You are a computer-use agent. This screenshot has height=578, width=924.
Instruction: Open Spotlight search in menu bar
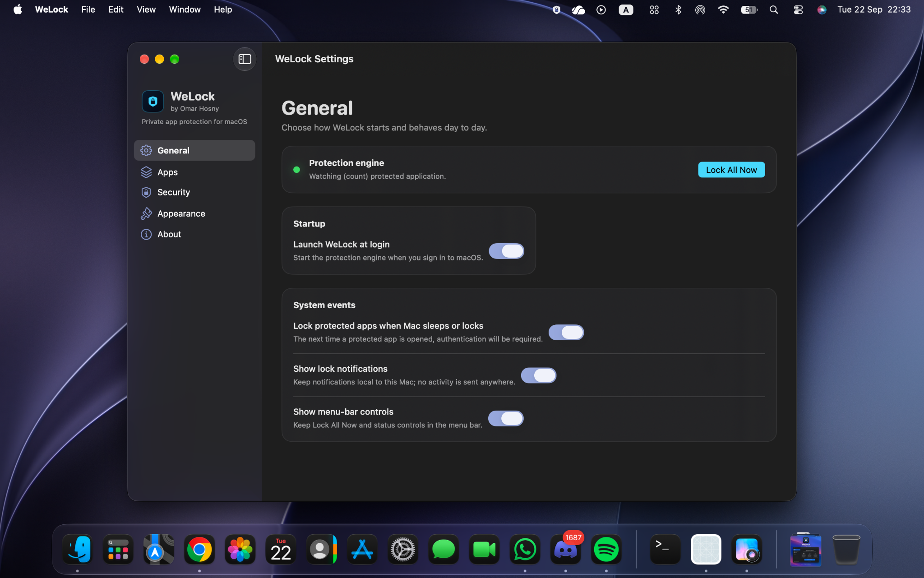click(774, 9)
